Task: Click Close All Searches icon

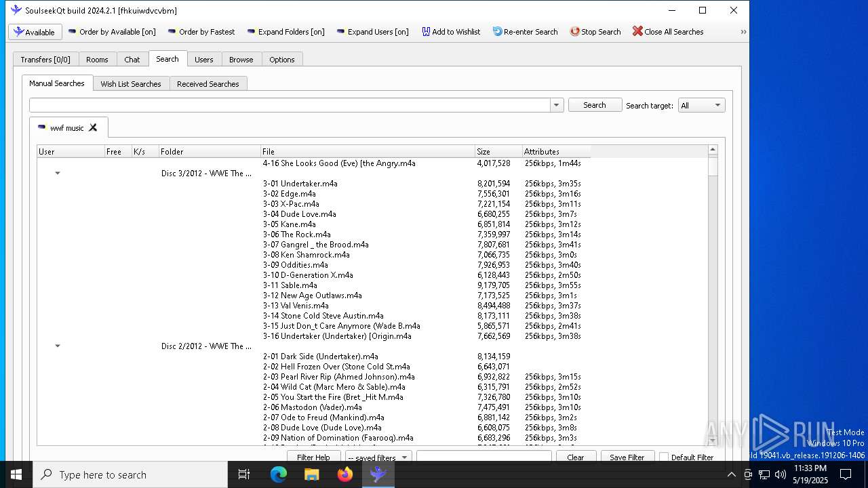Action: pos(668,32)
